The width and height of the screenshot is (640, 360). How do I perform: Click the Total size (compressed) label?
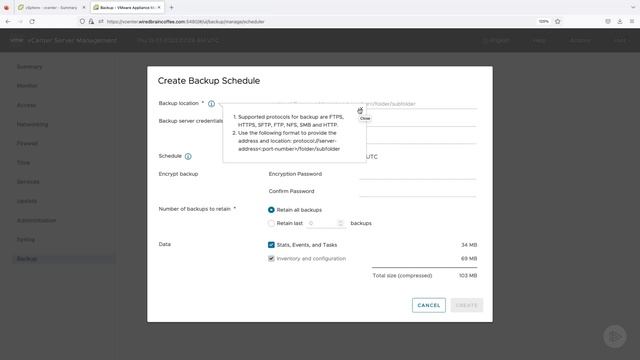[402, 276]
